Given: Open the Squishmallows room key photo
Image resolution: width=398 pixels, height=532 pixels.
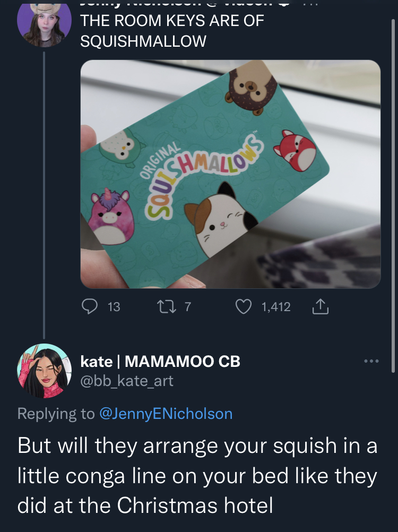Looking at the screenshot, I should point(230,174).
